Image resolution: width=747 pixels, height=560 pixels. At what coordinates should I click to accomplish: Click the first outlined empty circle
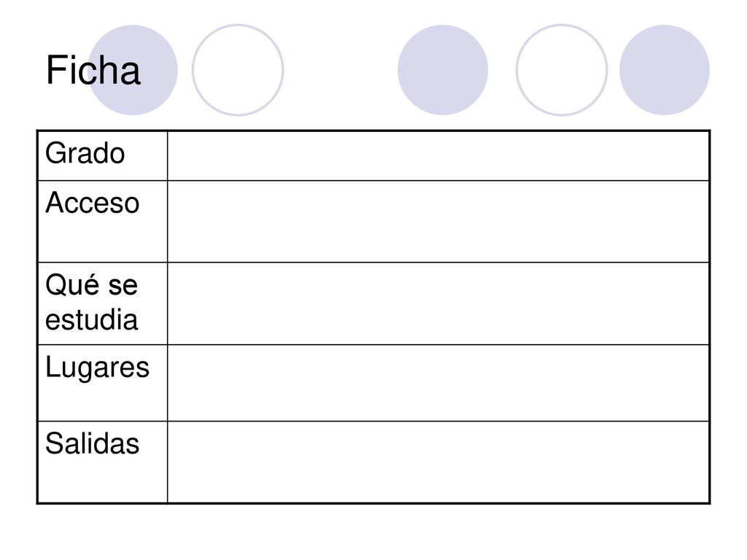238,70
